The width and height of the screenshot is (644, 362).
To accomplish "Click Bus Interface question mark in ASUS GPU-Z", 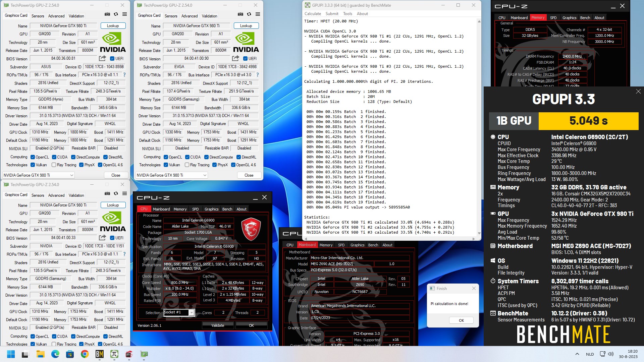I will (124, 75).
